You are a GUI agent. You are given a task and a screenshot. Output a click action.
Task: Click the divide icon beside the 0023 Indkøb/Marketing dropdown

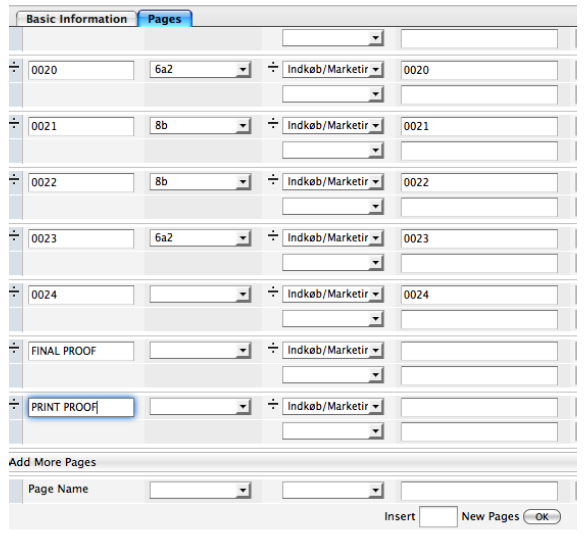click(x=273, y=236)
